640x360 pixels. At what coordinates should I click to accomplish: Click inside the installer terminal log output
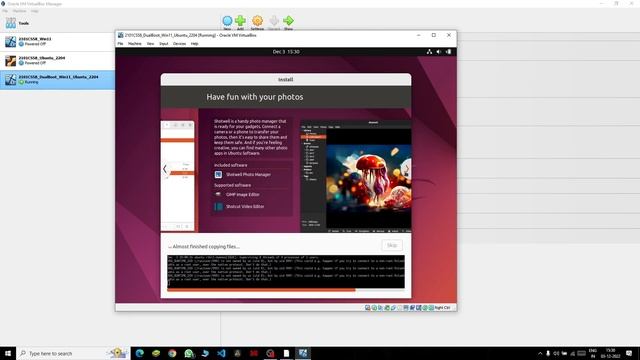(x=286, y=271)
